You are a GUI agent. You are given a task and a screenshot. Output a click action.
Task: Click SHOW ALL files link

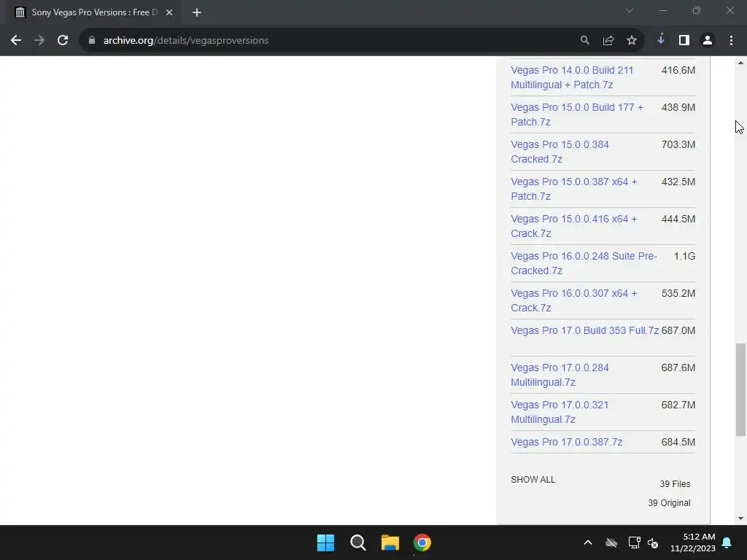tap(533, 480)
